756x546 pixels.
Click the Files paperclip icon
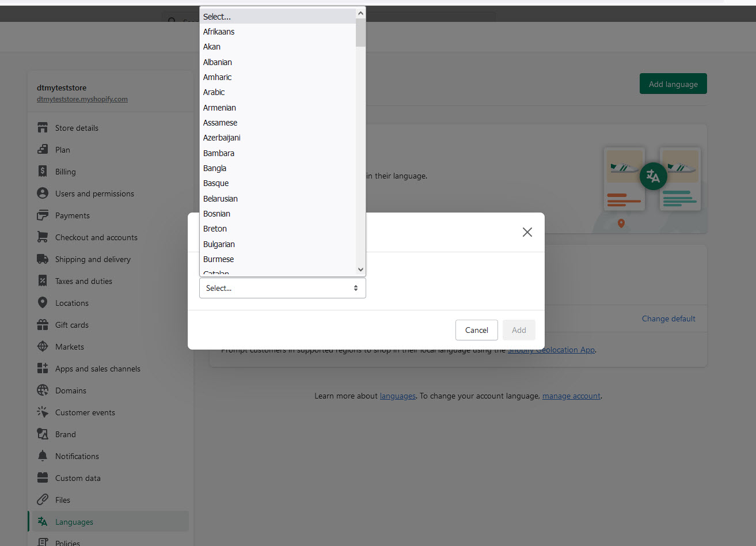coord(43,499)
